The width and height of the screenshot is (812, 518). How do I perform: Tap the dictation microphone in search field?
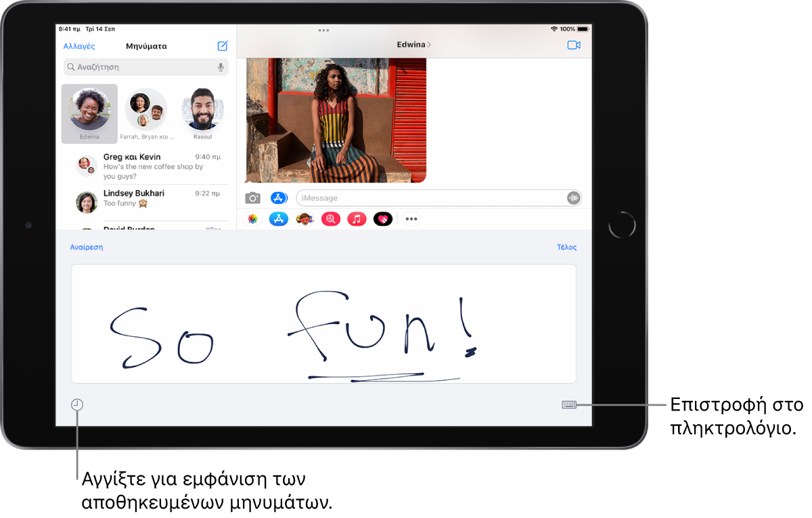[x=221, y=68]
